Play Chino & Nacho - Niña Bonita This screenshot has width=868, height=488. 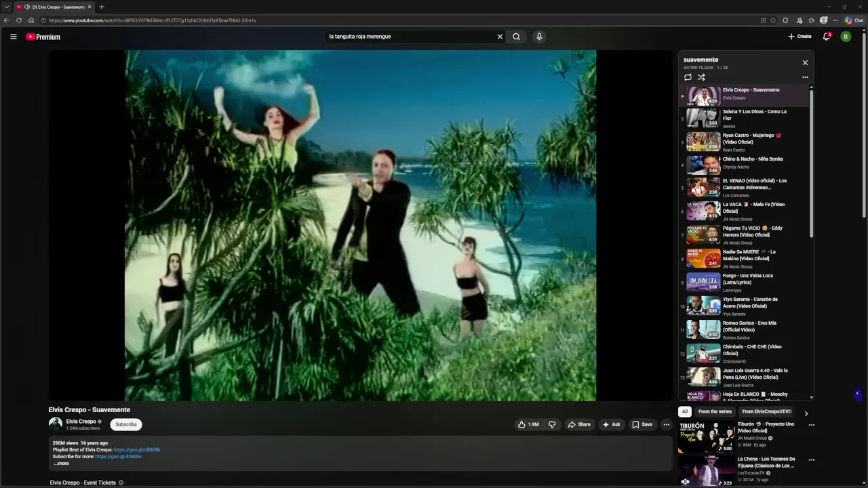coord(744,165)
